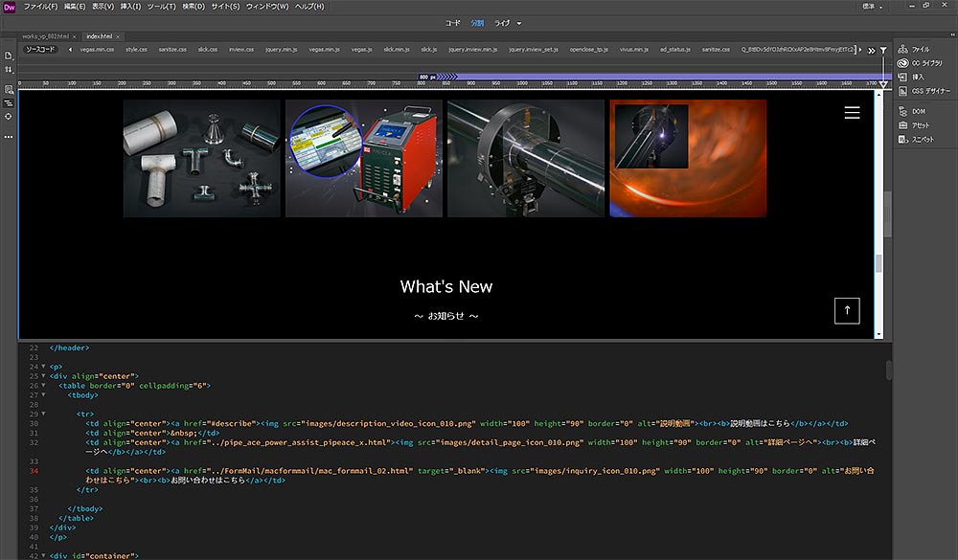
Task: Open left toolbar more options ellipsis
Action: pyautogui.click(x=9, y=137)
